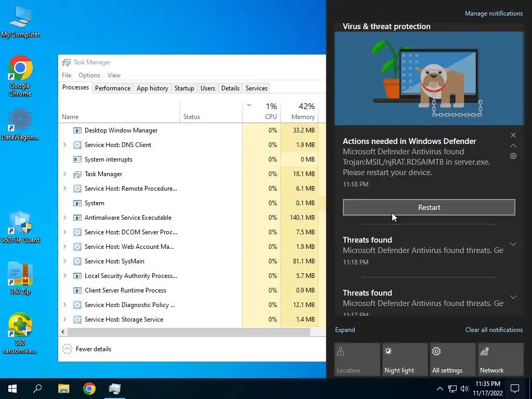Switch to the Performance tab

coord(113,88)
